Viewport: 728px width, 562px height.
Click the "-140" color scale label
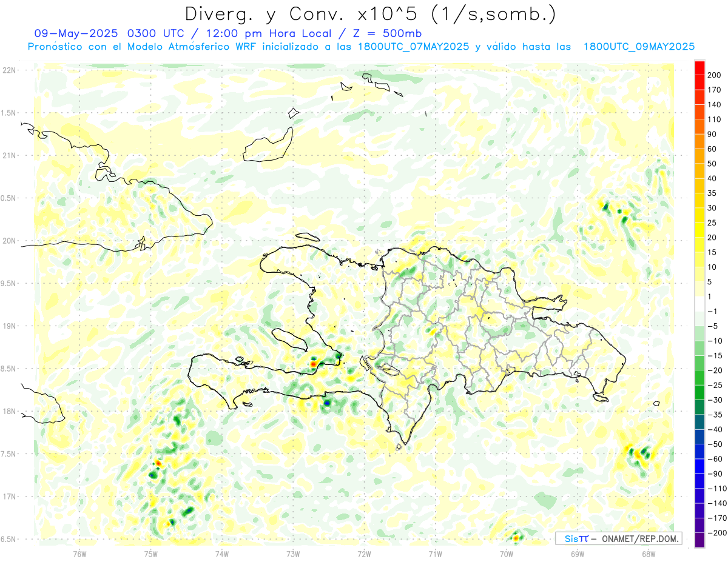[x=716, y=503]
